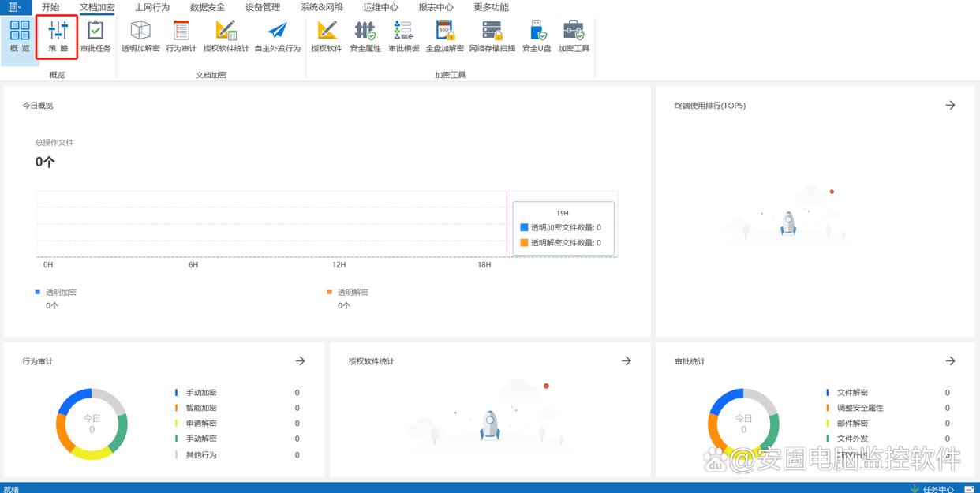Click the 安全U盘 secure USB icon
Viewport: 980px width, 493px height.
tap(537, 36)
